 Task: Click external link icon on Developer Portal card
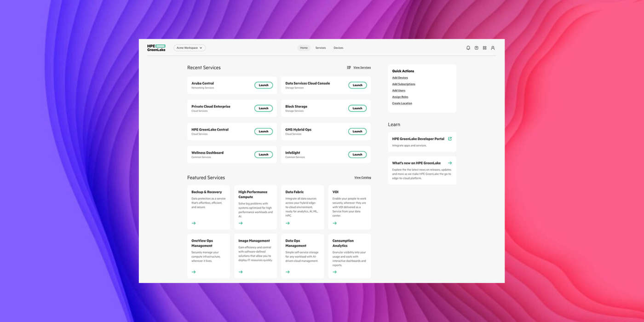coord(450,138)
